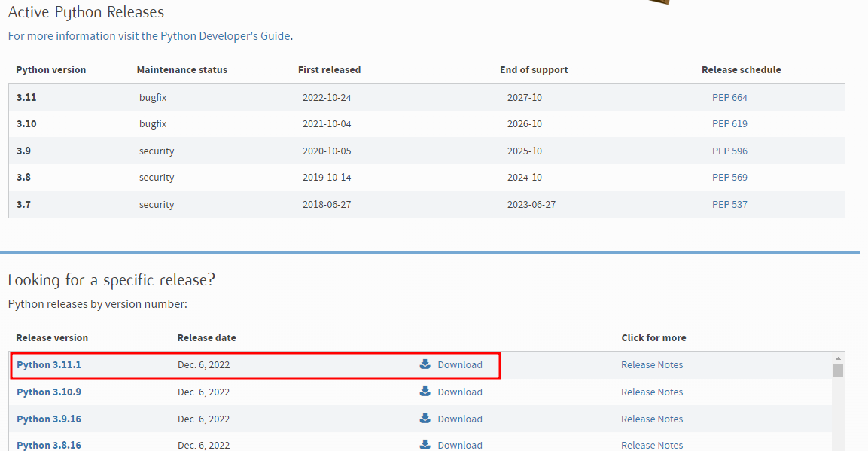Image resolution: width=868 pixels, height=451 pixels.
Task: Click security status in the 3.7 row
Action: [157, 205]
